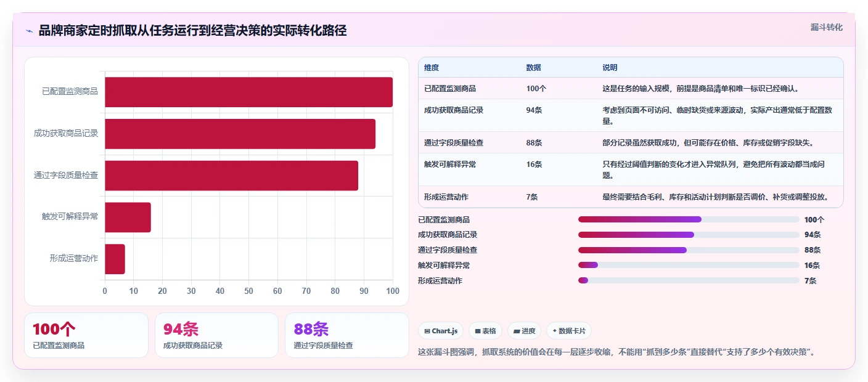Click the chart y-axis label 已配置监测商品
Screen dimensions: 868x382
click(x=70, y=92)
